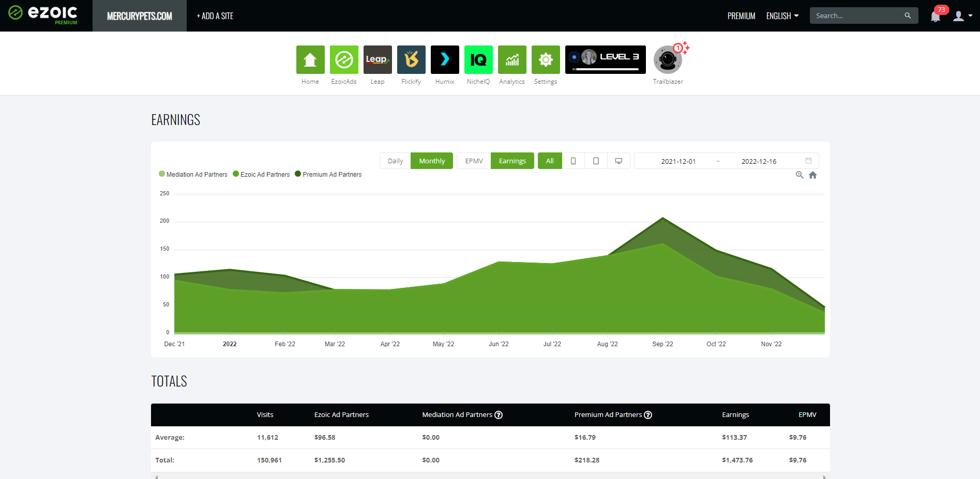Click the chart zoom magnifier icon
Image resolution: width=980 pixels, height=479 pixels.
[800, 175]
